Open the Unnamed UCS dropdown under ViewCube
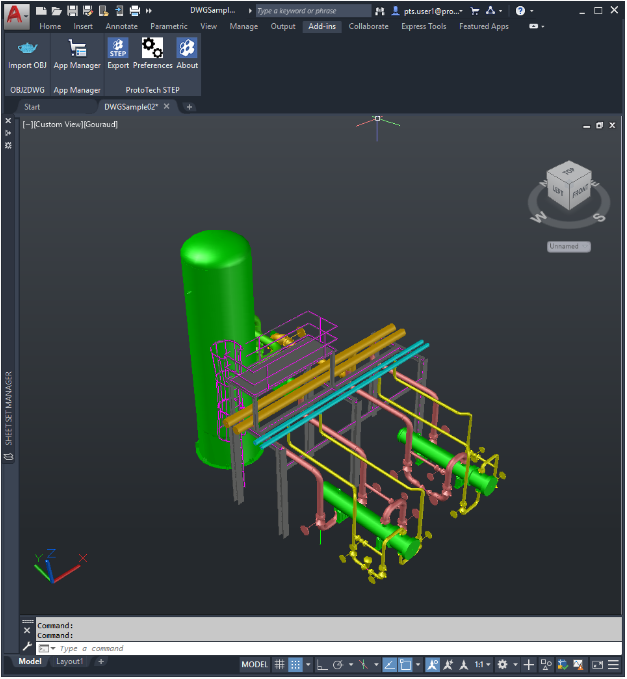627x679 pixels. point(569,246)
